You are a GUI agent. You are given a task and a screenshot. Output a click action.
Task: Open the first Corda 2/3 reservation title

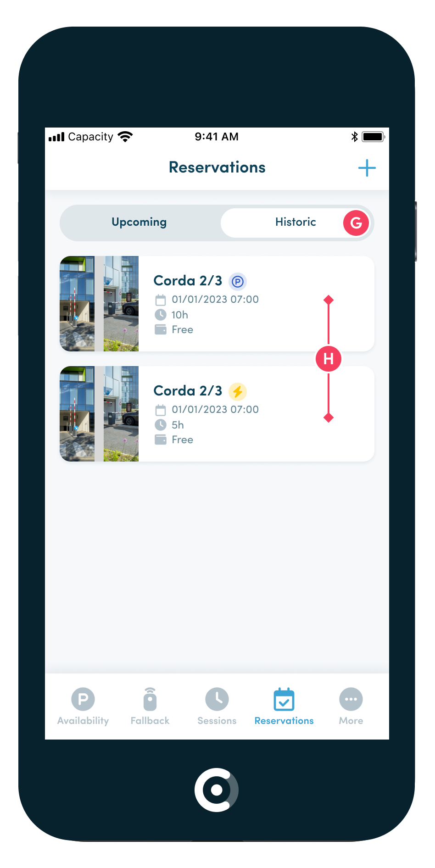(188, 280)
